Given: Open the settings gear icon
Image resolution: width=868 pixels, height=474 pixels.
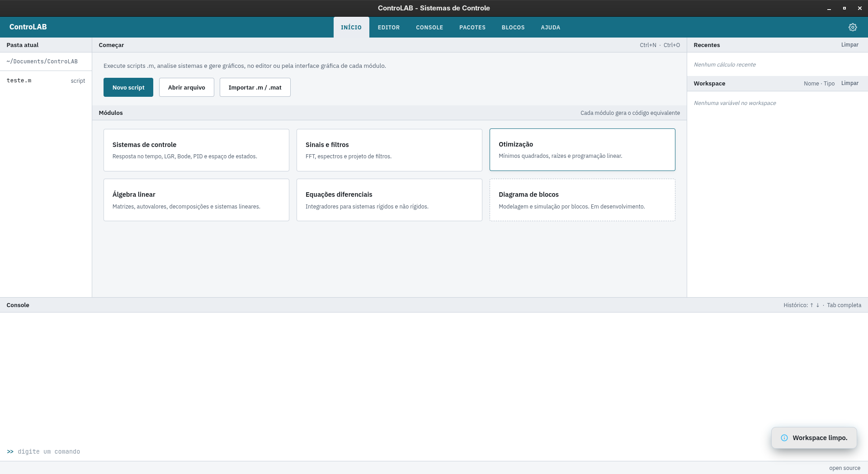Looking at the screenshot, I should [x=853, y=27].
